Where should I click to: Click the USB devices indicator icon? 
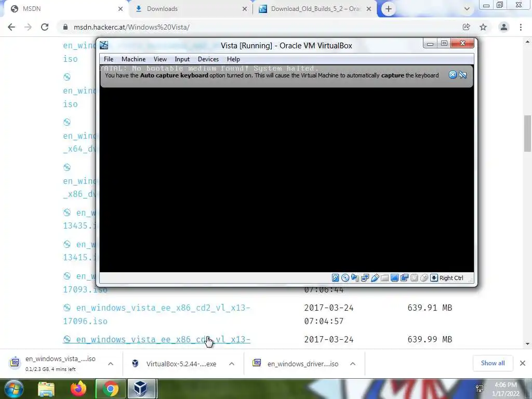pyautogui.click(x=375, y=278)
